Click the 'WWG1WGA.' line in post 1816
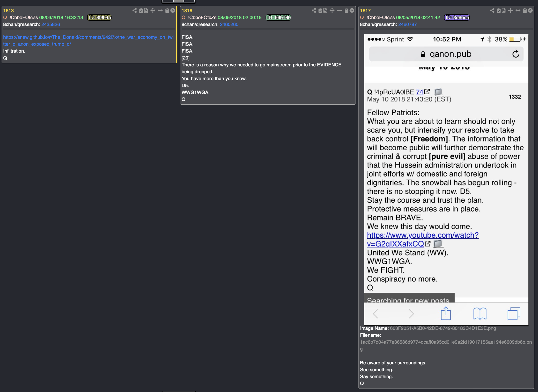This screenshot has height=392, width=538. click(x=195, y=92)
